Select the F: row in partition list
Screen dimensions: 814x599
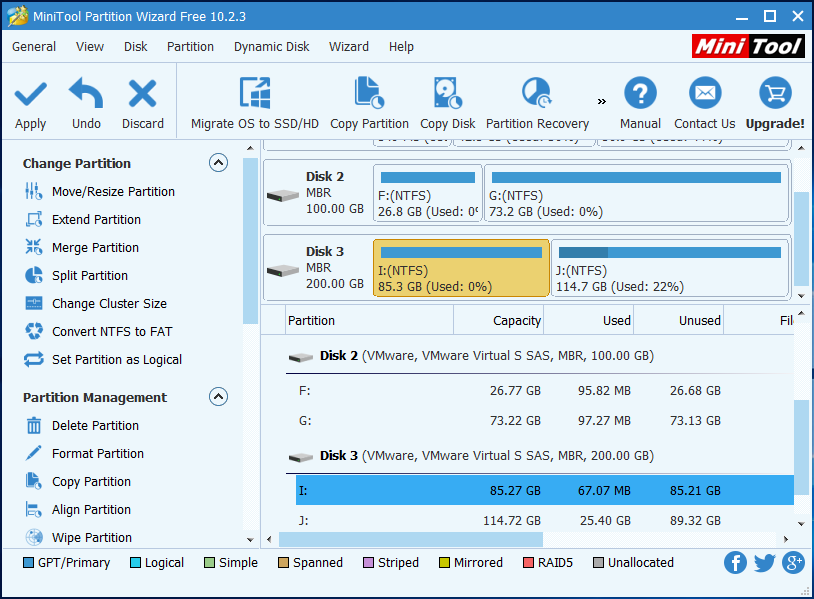point(545,390)
